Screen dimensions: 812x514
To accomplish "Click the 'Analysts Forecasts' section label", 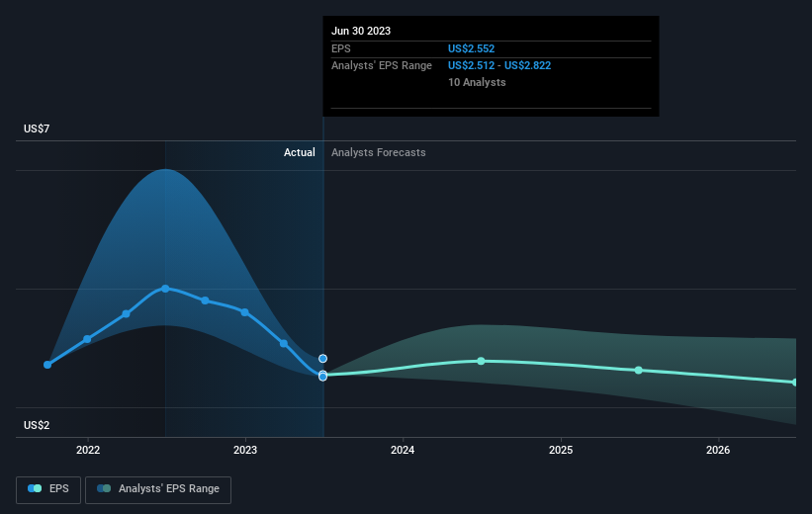I will point(379,152).
